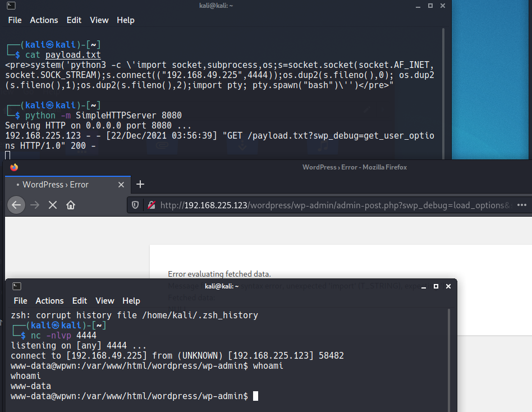The image size is (532, 412).
Task: Minimize the bottom terminal window
Action: click(424, 286)
